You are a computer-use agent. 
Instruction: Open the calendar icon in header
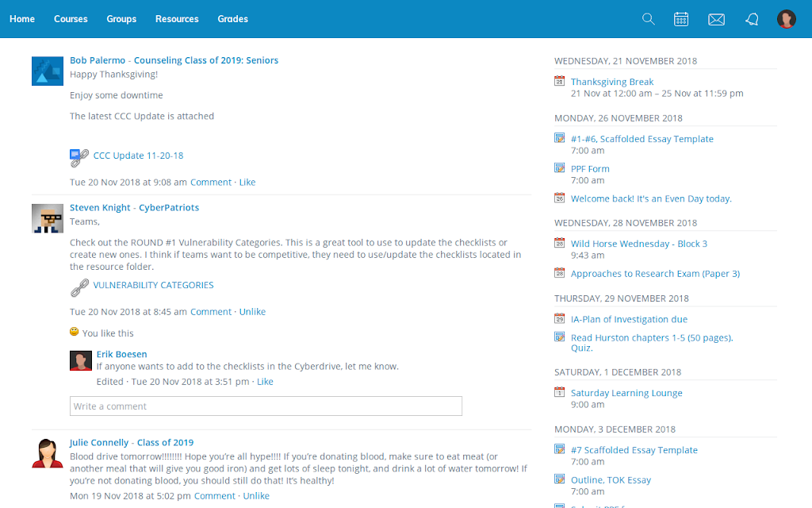(681, 19)
